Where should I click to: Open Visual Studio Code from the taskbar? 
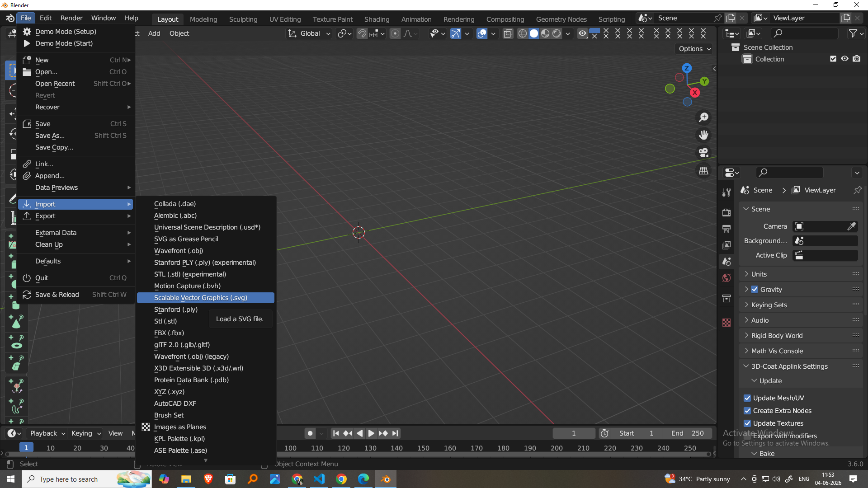[319, 479]
